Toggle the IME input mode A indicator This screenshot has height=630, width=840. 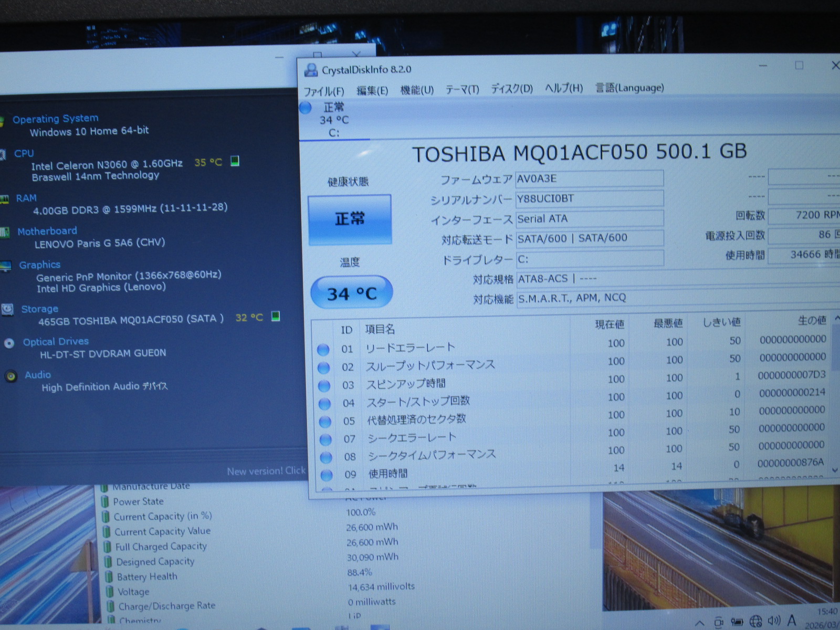tap(792, 621)
